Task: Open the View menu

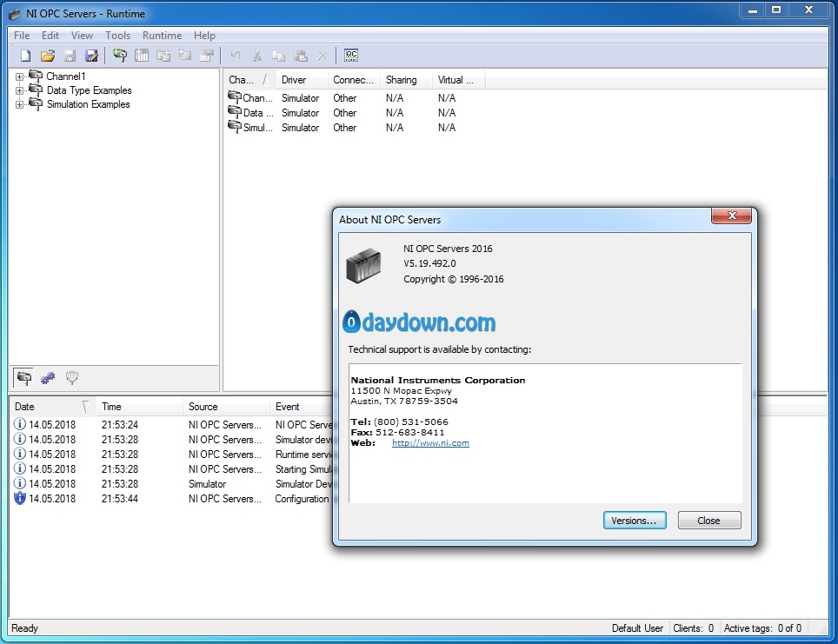Action: click(82, 36)
